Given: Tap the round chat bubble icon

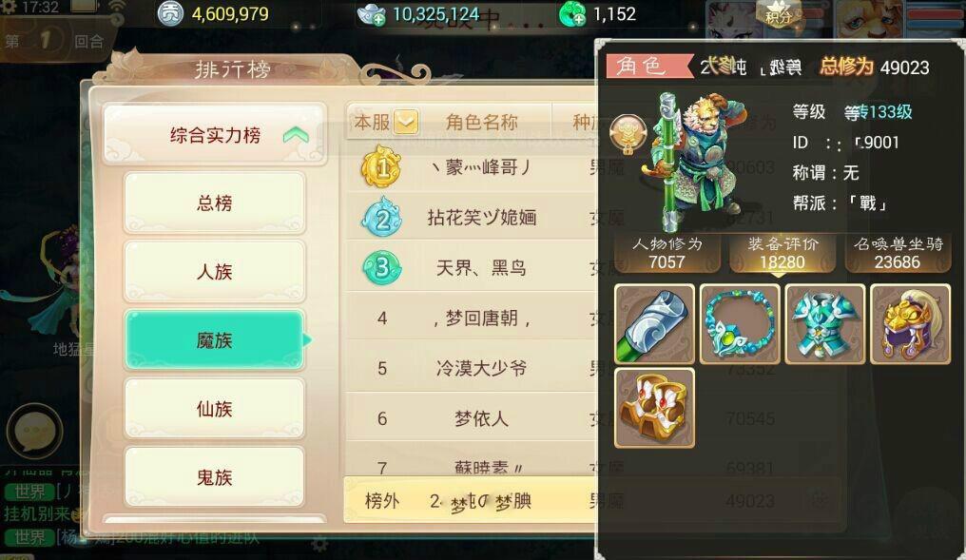Looking at the screenshot, I should (34, 432).
